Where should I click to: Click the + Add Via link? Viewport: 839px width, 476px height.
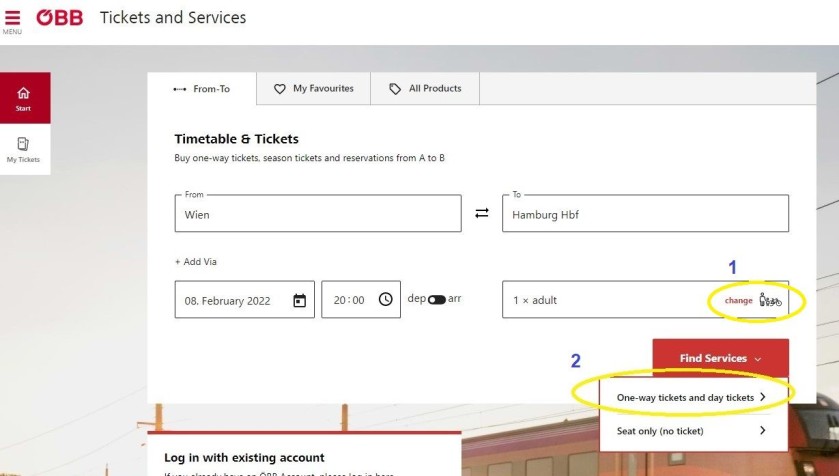click(196, 262)
